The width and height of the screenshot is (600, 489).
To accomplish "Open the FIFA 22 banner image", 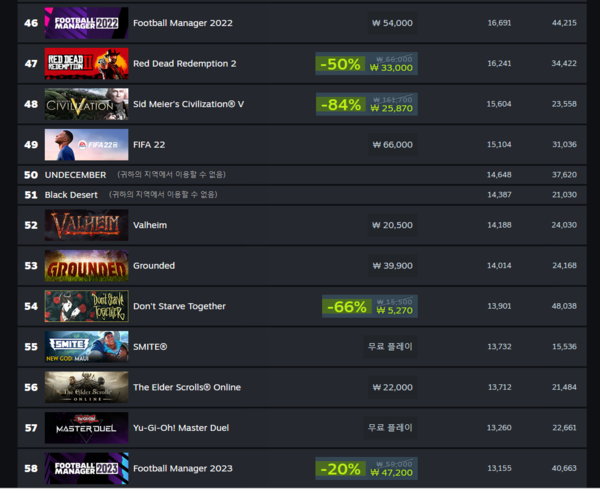I will click(86, 145).
